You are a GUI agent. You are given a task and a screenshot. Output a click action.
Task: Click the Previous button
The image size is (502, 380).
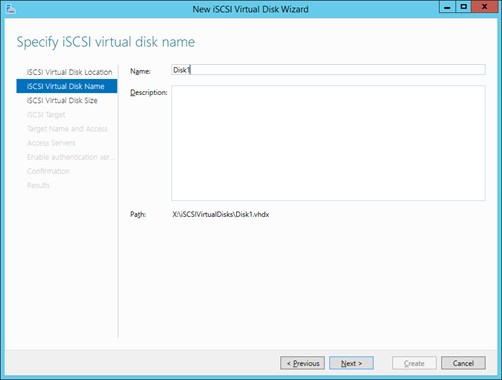[x=302, y=363]
